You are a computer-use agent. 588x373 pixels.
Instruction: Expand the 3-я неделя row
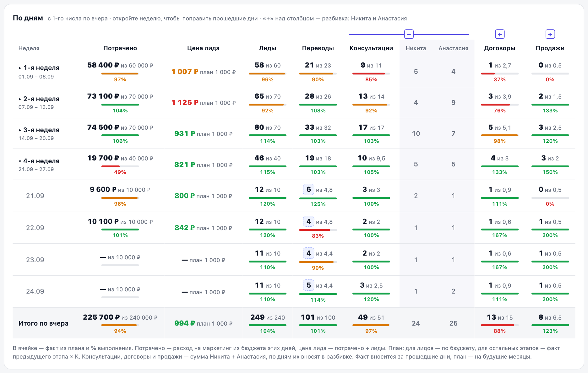pos(39,130)
